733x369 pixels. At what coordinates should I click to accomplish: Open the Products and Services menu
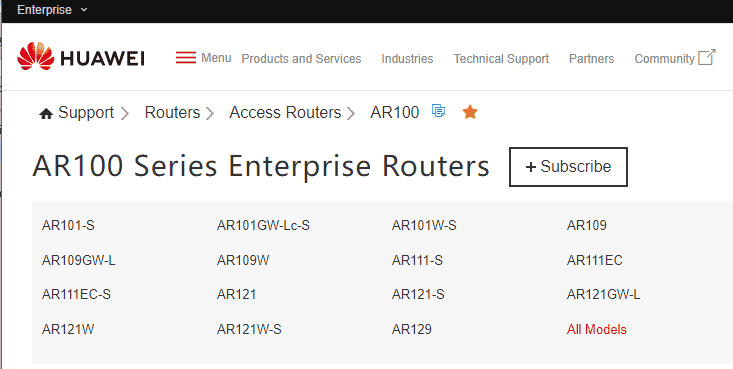[301, 59]
